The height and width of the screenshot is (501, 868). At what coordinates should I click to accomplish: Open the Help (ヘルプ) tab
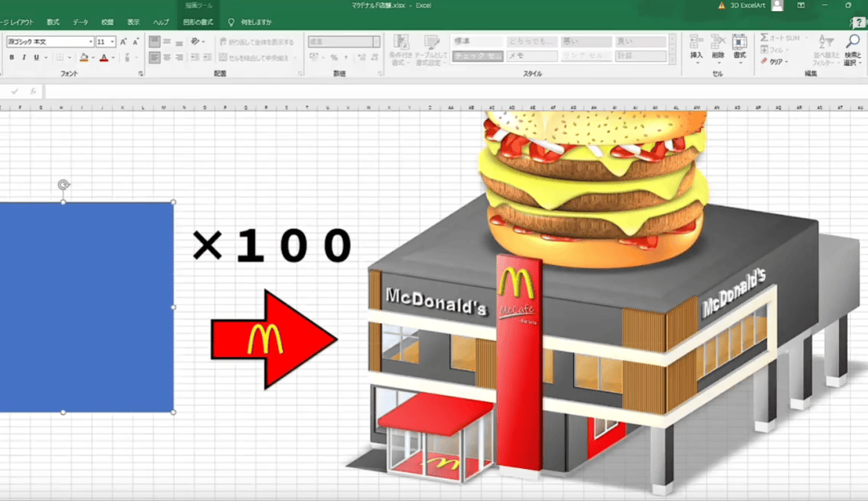pyautogui.click(x=161, y=23)
